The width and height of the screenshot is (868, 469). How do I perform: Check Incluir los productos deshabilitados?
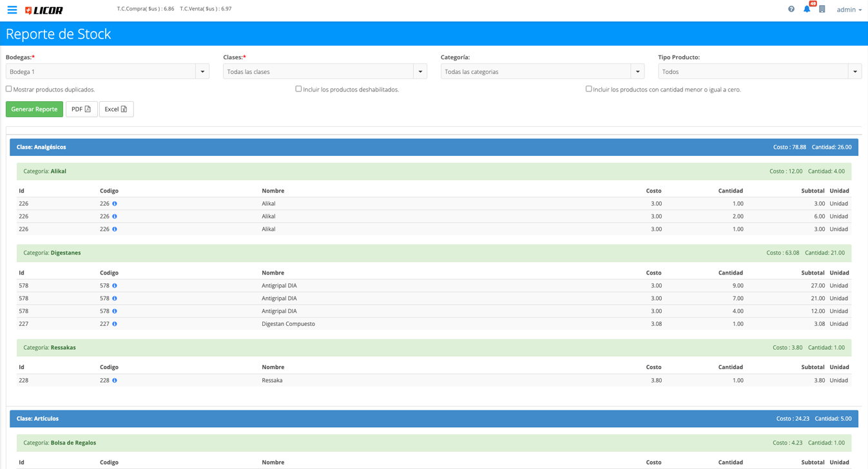[x=298, y=89]
